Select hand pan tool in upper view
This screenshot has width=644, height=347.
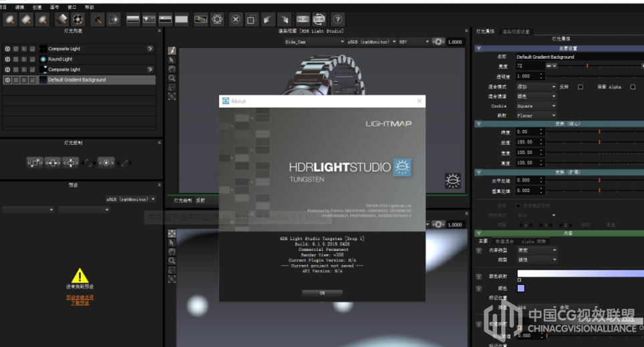coord(172,69)
